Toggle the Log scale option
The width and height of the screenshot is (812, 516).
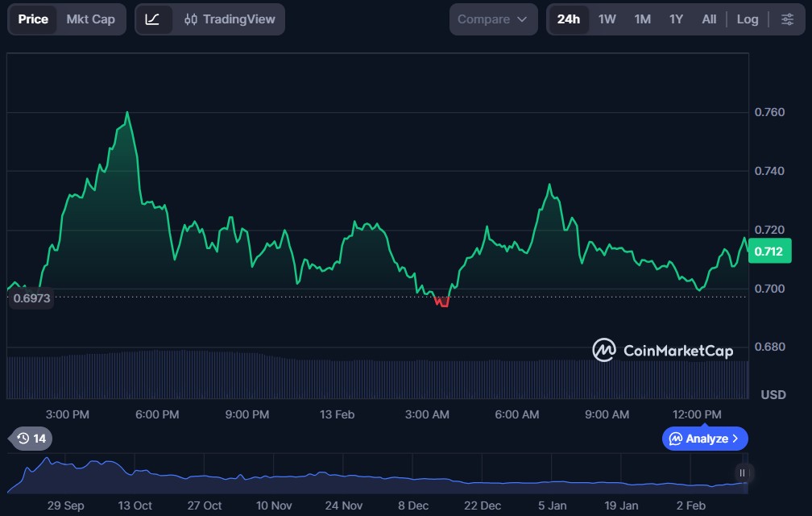pyautogui.click(x=748, y=19)
